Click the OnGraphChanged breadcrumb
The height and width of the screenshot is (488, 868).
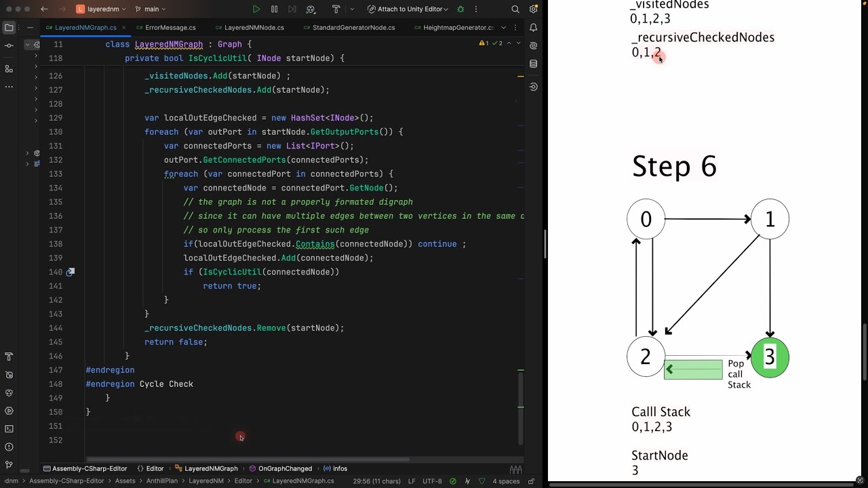click(x=280, y=469)
